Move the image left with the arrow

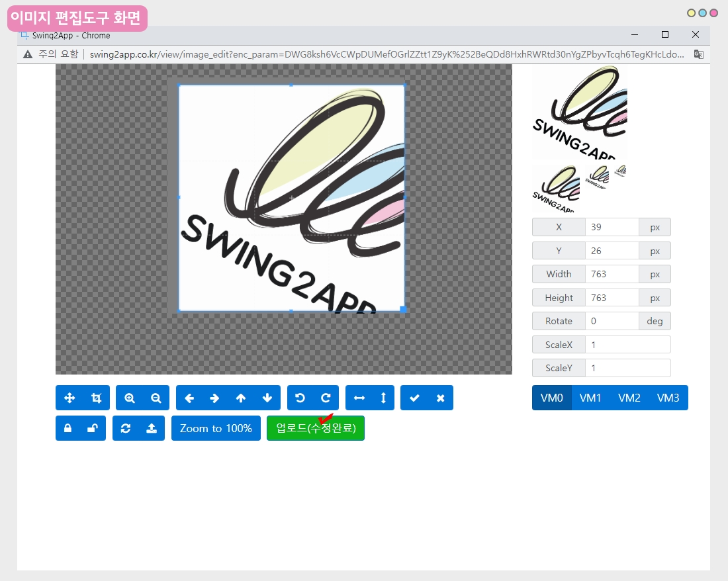point(189,398)
